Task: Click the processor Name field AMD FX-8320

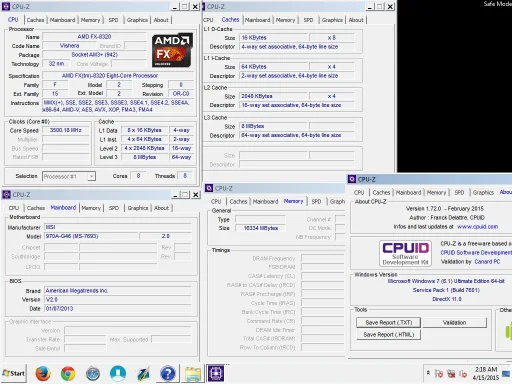Action: tap(94, 37)
